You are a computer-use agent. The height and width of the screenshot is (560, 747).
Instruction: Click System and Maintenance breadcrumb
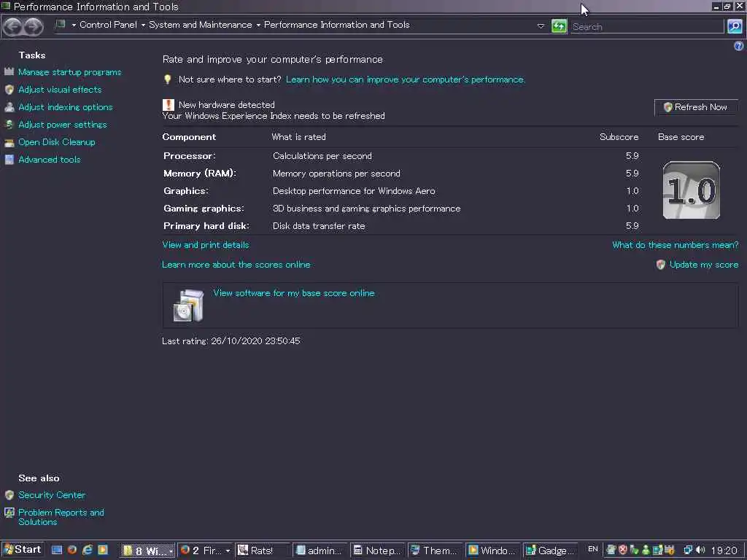click(201, 25)
